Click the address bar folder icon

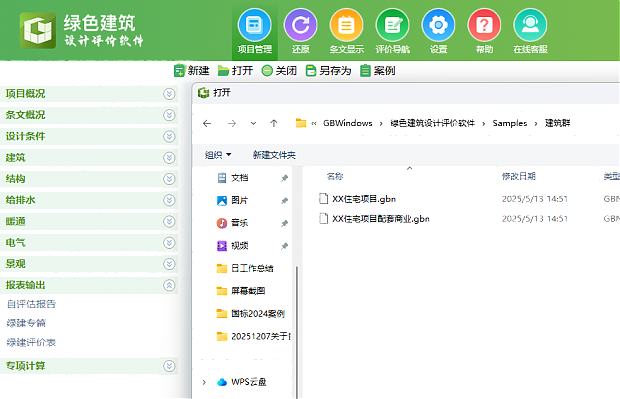coord(301,123)
